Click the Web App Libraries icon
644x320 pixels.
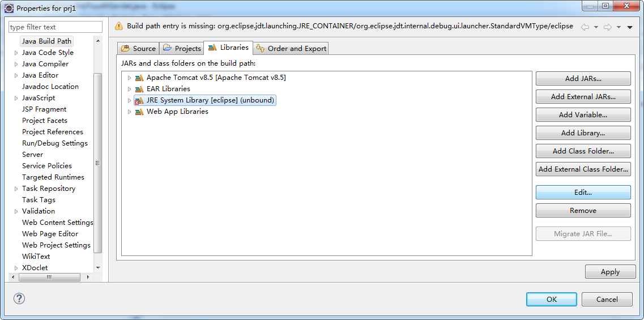(x=139, y=112)
